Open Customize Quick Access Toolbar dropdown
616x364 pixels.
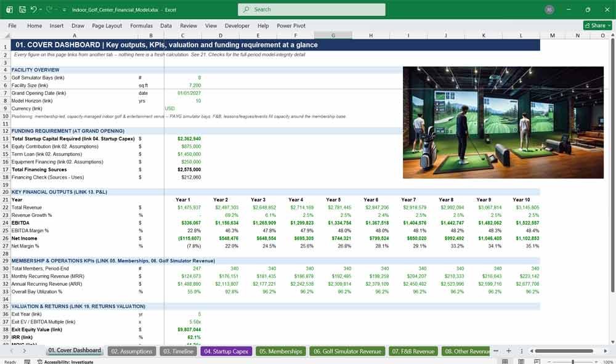coord(64,10)
